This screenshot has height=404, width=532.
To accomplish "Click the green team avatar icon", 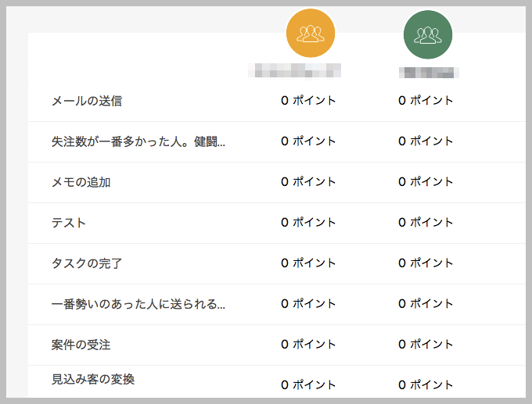I will tap(428, 34).
